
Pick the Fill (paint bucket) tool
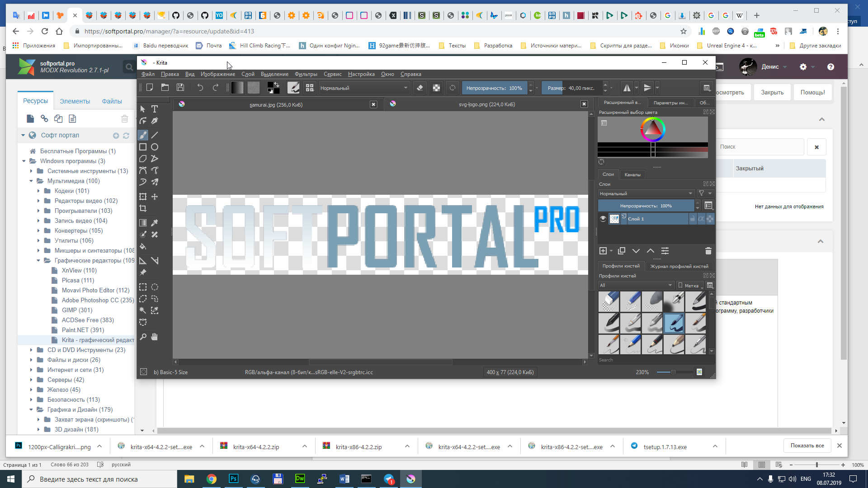click(143, 247)
